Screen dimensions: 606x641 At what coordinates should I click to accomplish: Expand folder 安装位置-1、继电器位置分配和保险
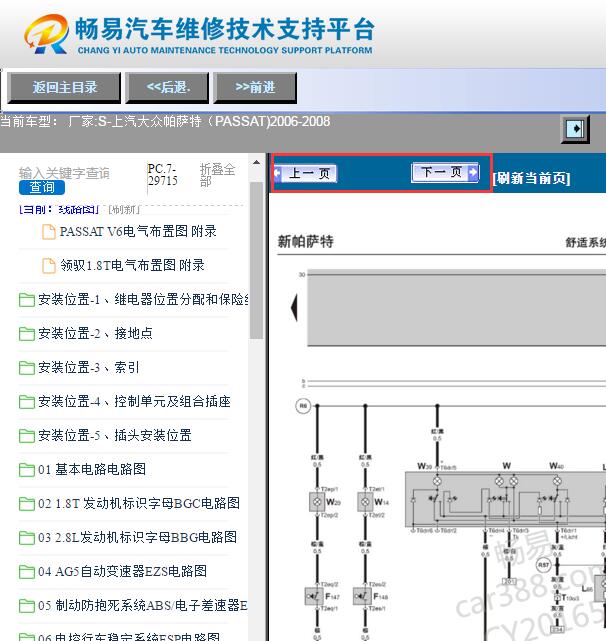(144, 299)
